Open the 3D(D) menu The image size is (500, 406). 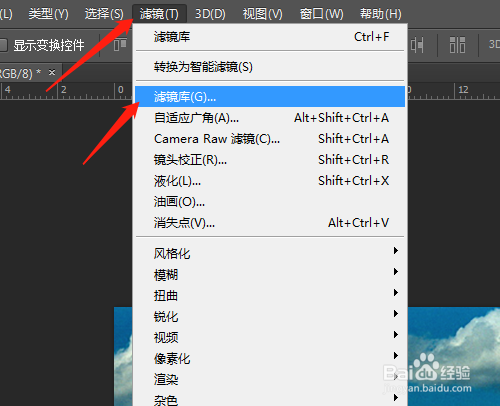[210, 14]
